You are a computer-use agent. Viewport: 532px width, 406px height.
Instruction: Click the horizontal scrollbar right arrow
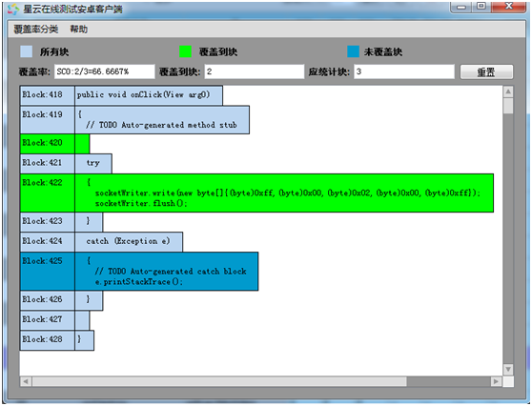click(x=496, y=381)
